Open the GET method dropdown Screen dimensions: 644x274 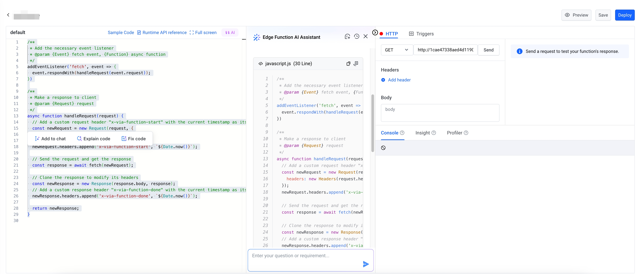pyautogui.click(x=396, y=50)
